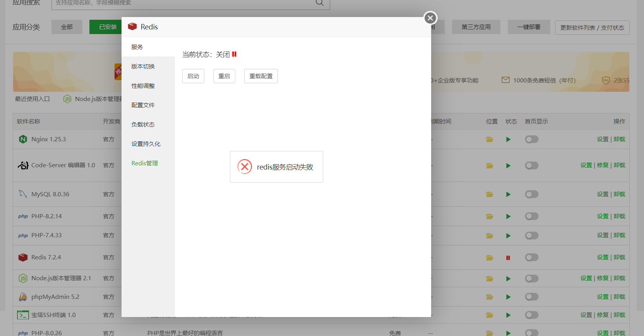The width and height of the screenshot is (644, 336).
Task: Click the Code-Server editor icon
Action: pyautogui.click(x=23, y=165)
